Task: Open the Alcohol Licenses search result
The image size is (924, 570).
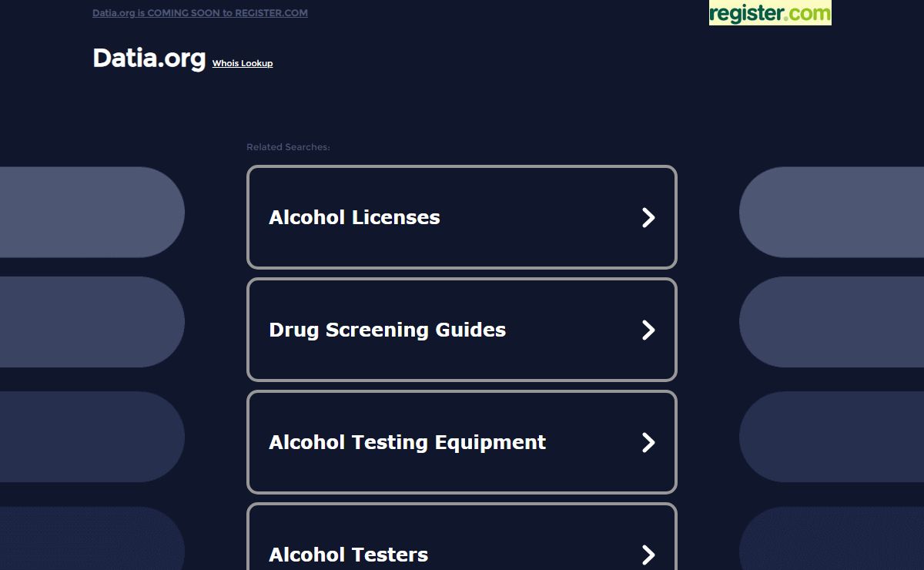Action: click(x=462, y=217)
